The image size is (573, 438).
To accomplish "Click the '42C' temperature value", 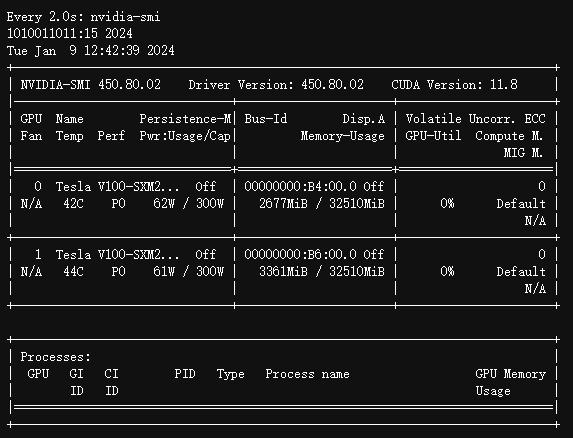I will click(73, 203).
